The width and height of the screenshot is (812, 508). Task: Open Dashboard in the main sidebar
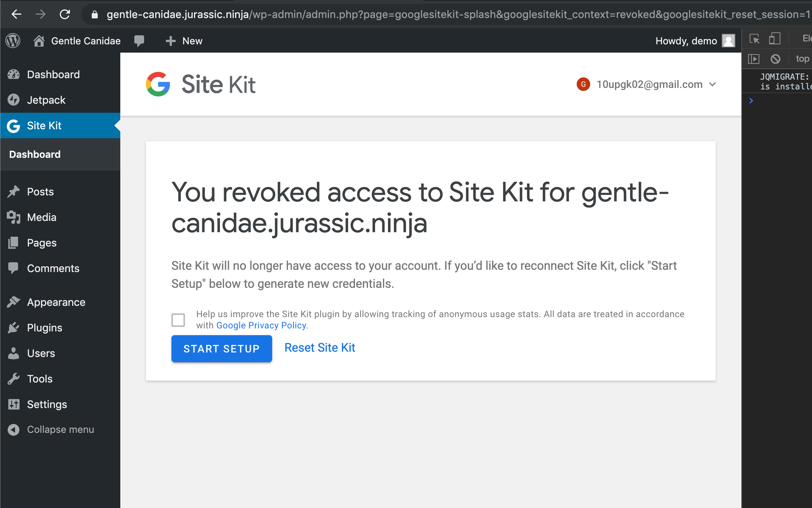tap(60, 74)
